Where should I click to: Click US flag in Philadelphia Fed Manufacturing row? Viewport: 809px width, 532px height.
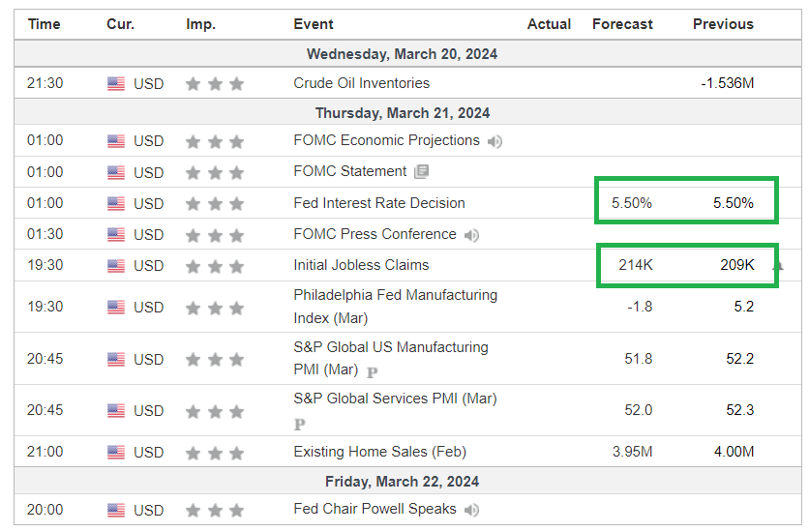[x=116, y=308]
